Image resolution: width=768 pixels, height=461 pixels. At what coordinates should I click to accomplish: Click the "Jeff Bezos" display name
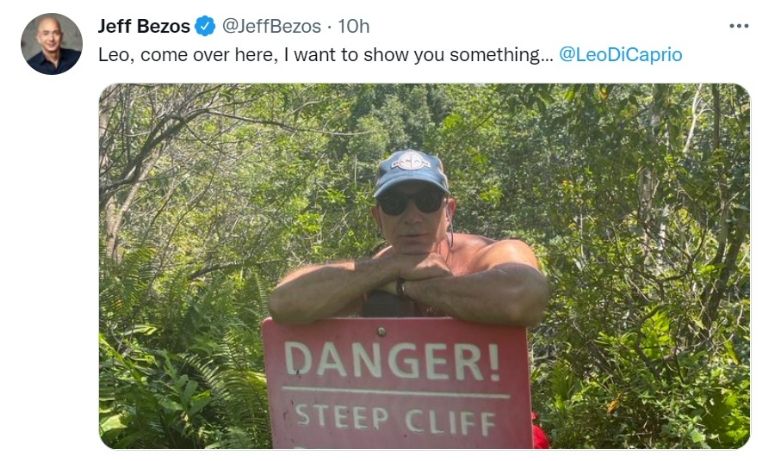(x=144, y=26)
